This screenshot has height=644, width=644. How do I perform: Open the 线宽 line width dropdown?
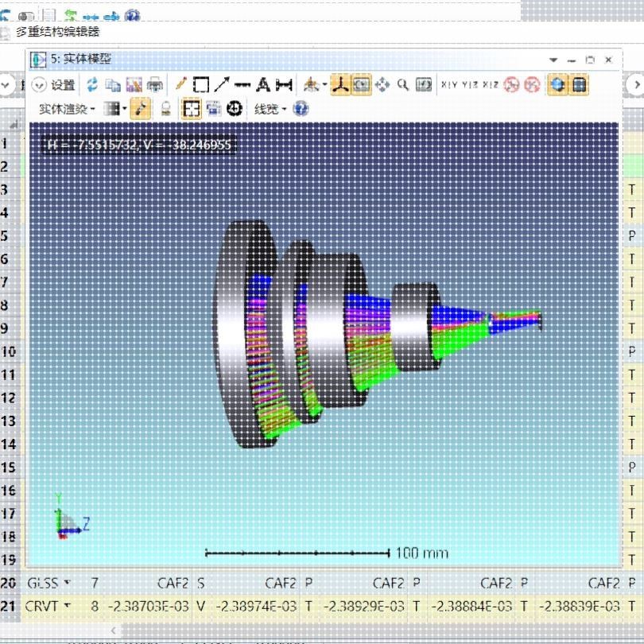click(270, 109)
